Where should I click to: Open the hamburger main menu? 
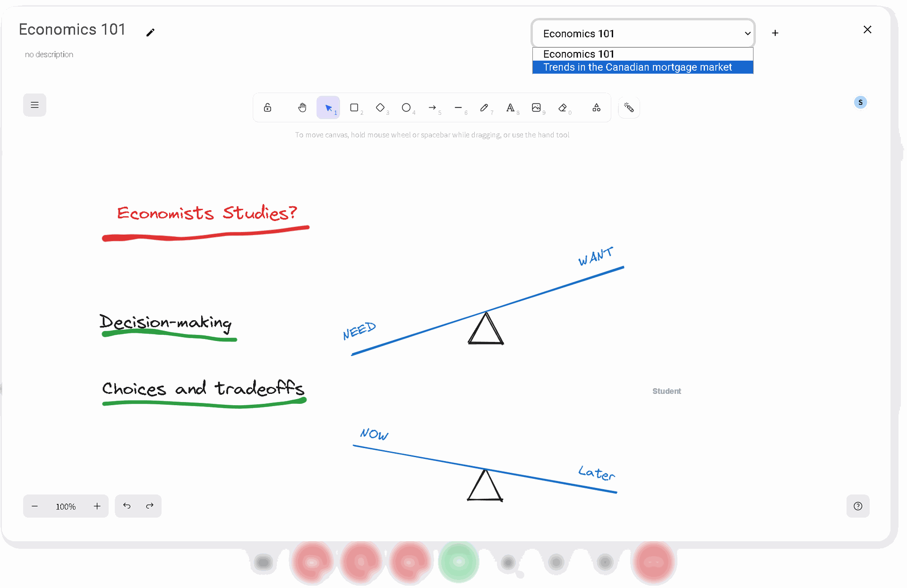[34, 105]
